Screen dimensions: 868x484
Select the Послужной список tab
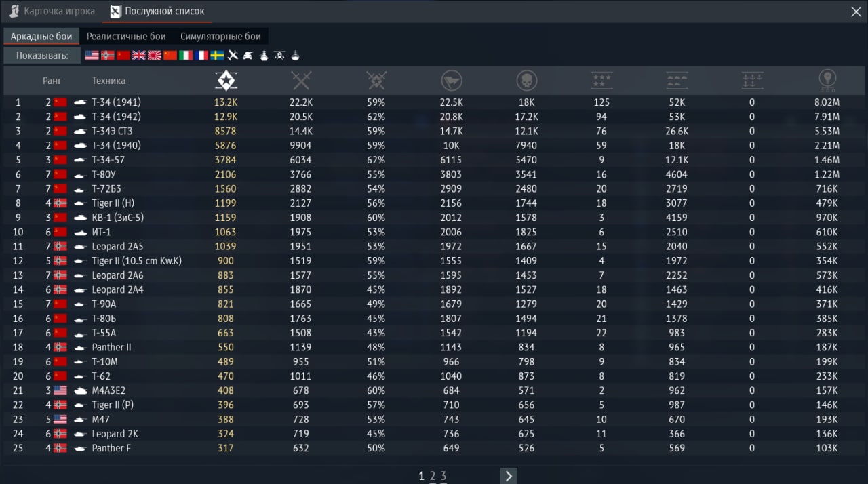[157, 11]
